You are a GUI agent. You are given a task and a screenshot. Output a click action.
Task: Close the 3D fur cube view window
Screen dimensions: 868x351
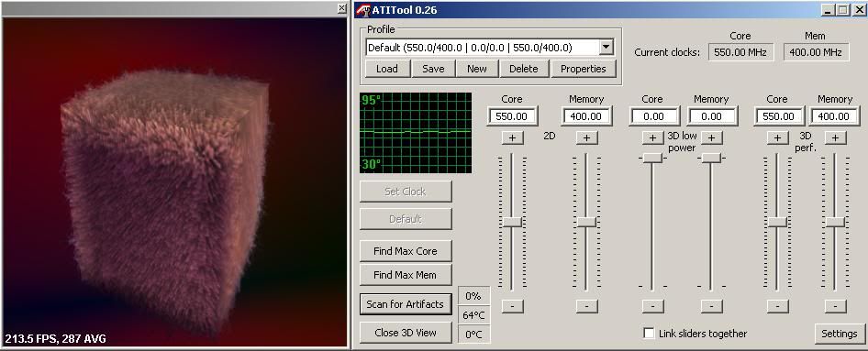(341, 8)
